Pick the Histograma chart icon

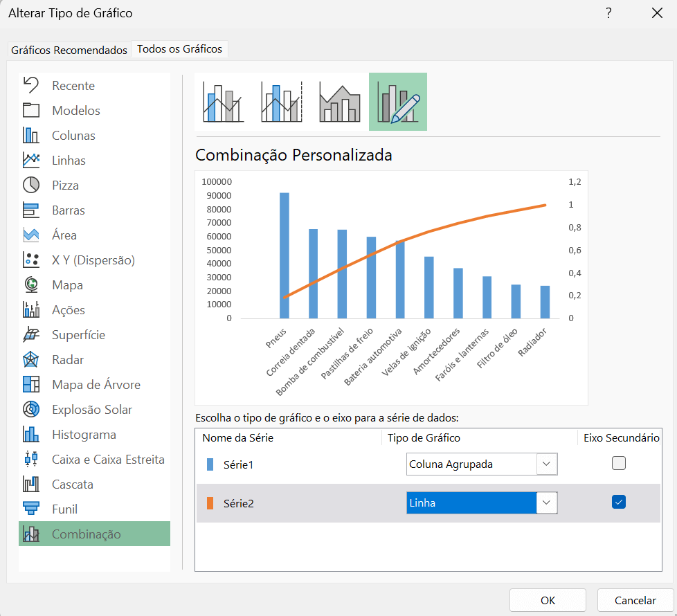[31, 434]
